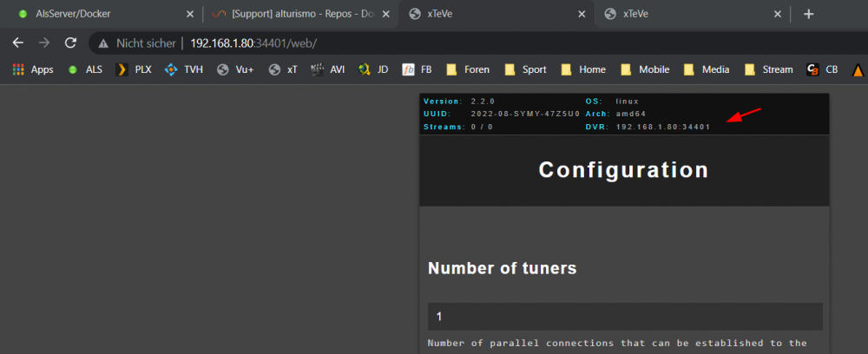Reload the current page
Image resolution: width=868 pixels, height=354 pixels.
pyautogui.click(x=70, y=43)
